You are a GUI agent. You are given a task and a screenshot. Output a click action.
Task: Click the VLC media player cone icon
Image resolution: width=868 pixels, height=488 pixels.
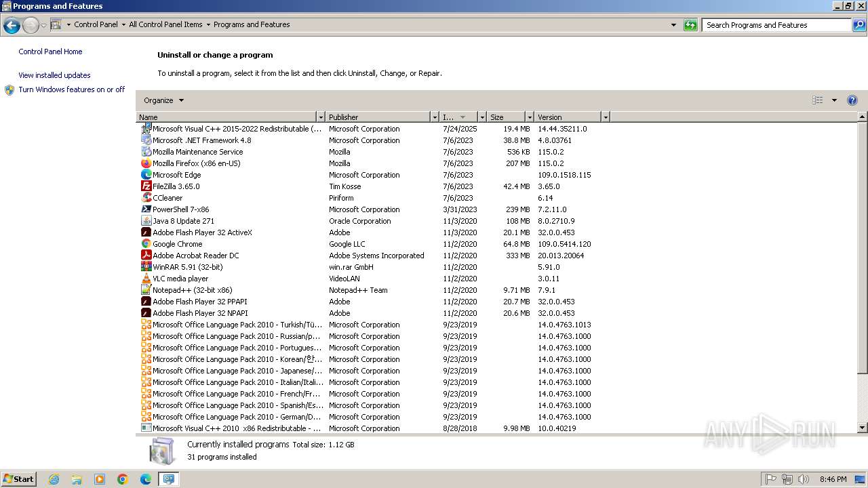click(146, 279)
